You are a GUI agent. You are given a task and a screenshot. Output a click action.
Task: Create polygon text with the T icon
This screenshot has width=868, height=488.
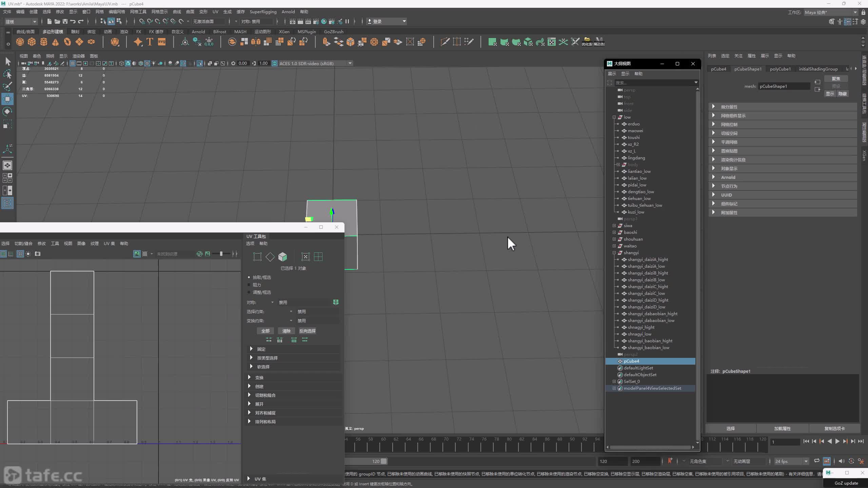tap(150, 42)
